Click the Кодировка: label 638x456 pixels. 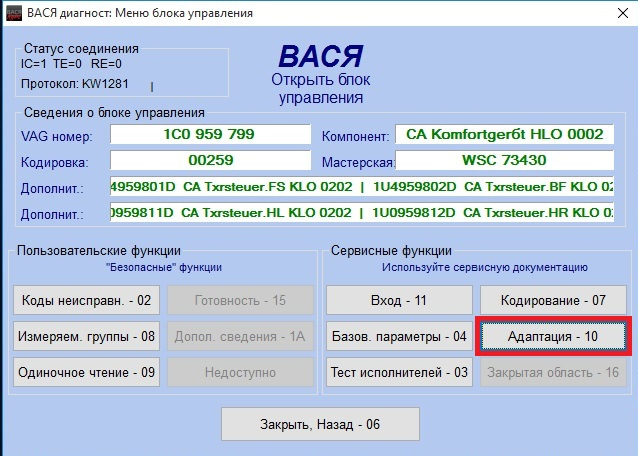click(55, 162)
